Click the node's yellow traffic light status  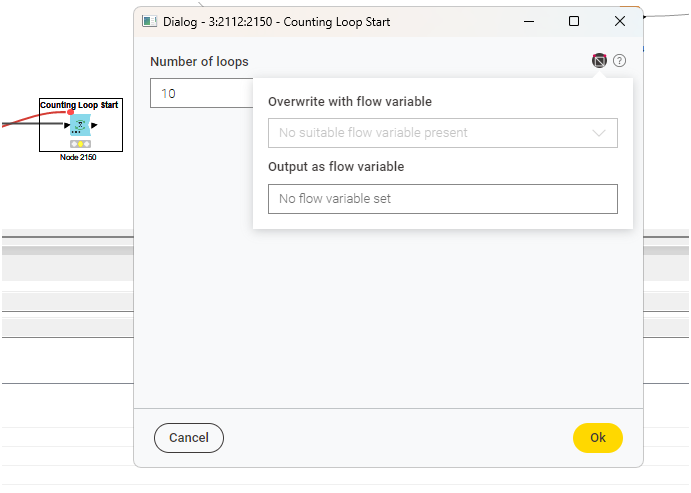[x=80, y=144]
